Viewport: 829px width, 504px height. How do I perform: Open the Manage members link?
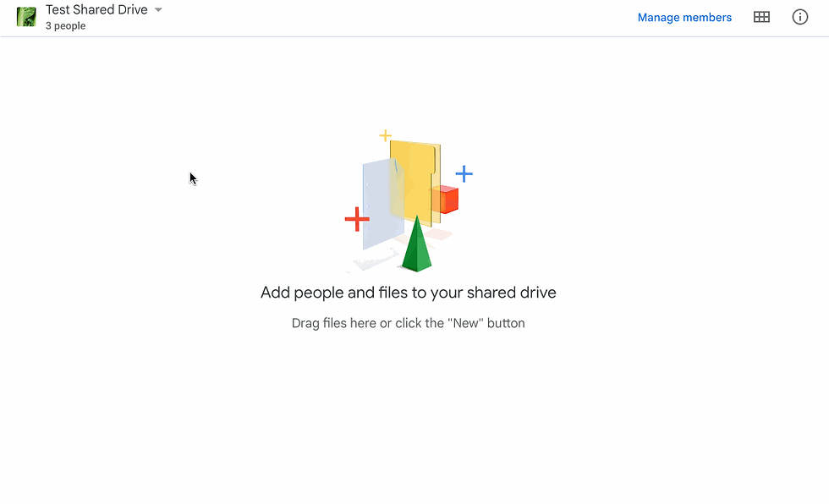coord(684,18)
